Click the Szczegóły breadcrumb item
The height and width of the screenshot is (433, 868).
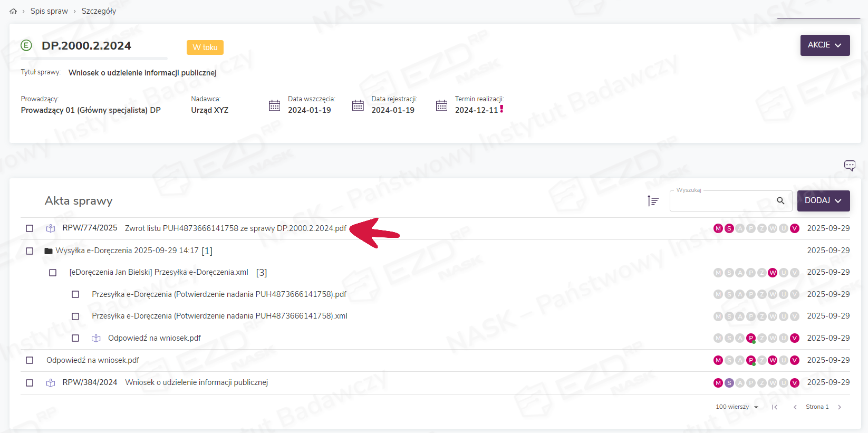99,11
